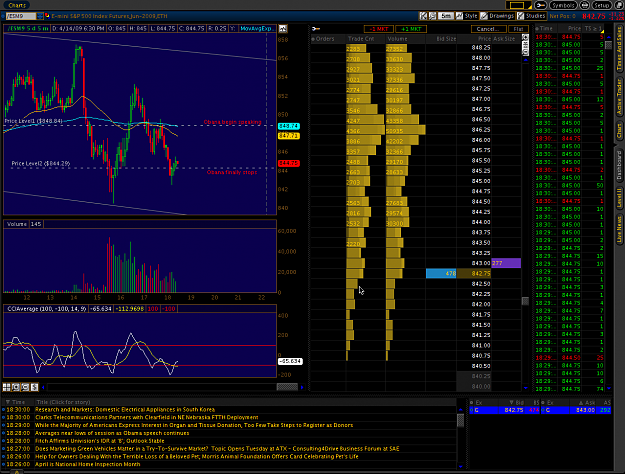This screenshot has width=625, height=474.
Task: Click the chart mode icon beside MovAvgExp
Action: coord(283,29)
